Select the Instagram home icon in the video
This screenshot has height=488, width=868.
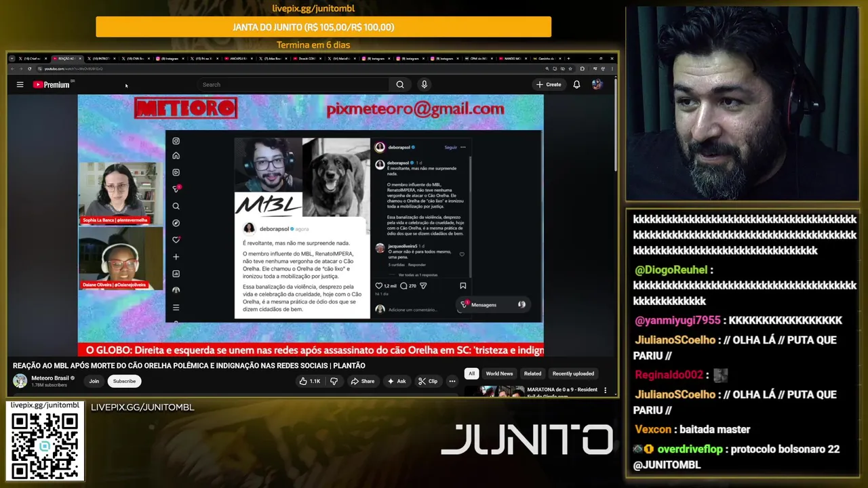176,156
